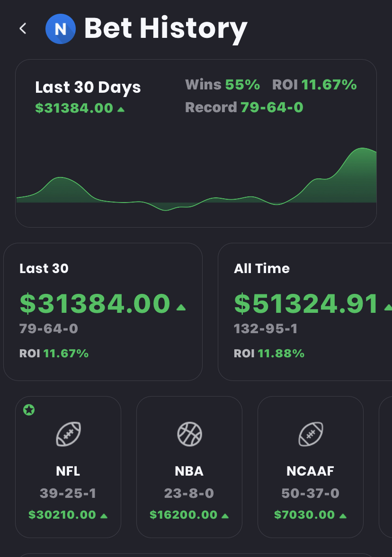392x557 pixels.
Task: Select the NBA 23-8-0 record
Action: pos(189,494)
